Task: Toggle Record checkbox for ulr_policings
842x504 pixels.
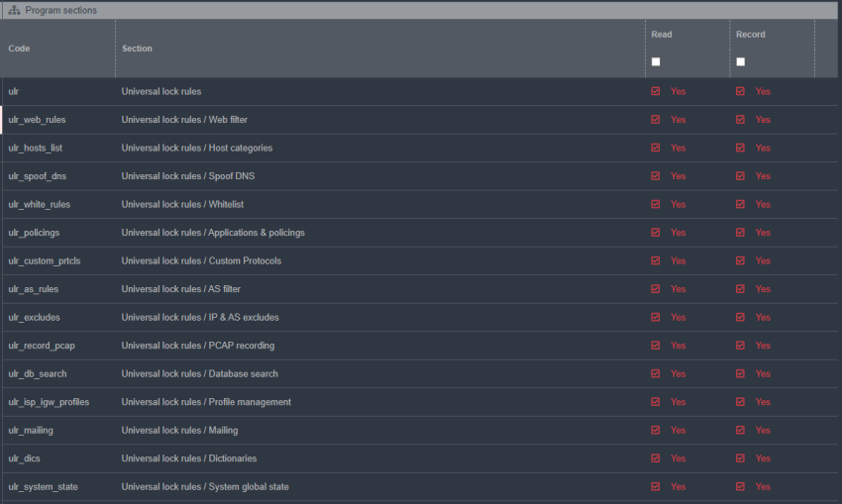Action: pyautogui.click(x=741, y=233)
